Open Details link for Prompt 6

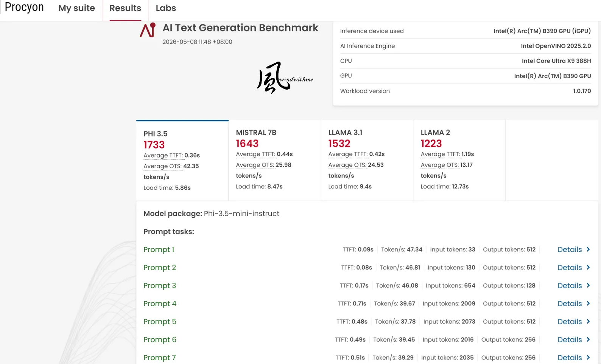570,340
